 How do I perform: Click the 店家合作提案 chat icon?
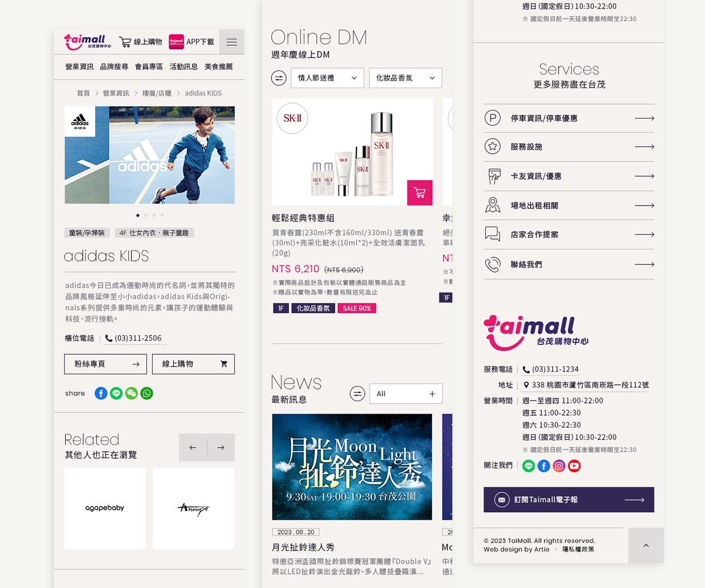[492, 234]
